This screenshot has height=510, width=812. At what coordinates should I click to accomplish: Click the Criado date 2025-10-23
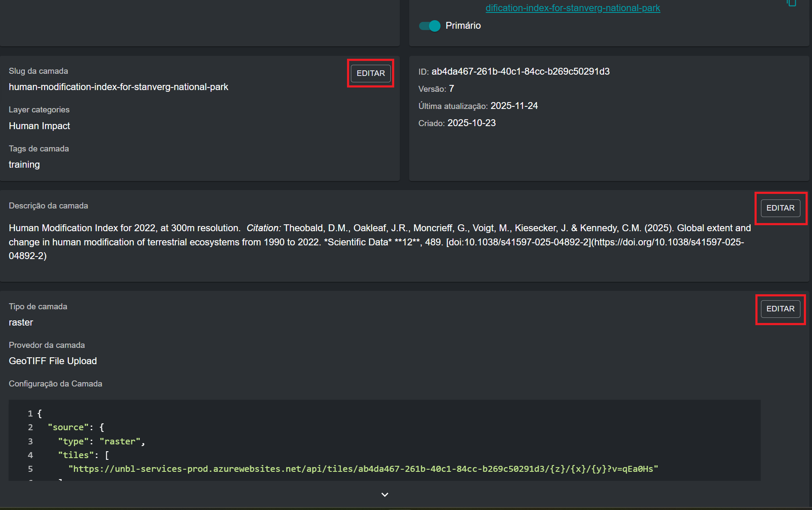pyautogui.click(x=471, y=123)
